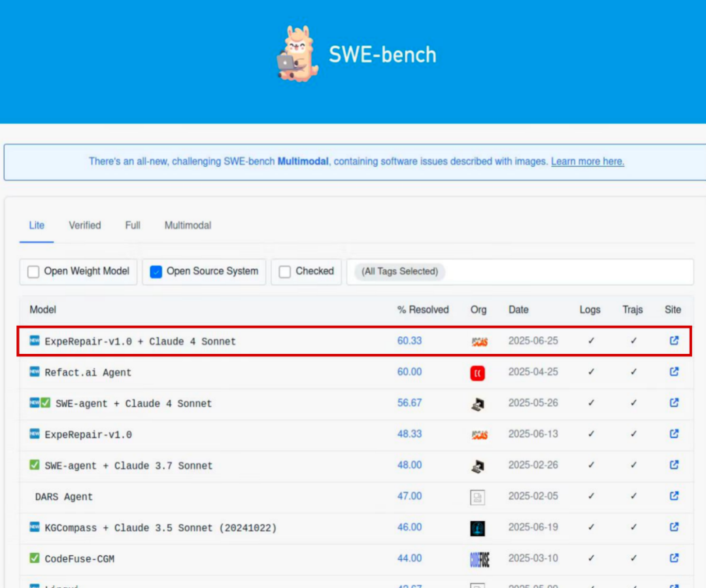Select the CodeFuse-CGM model name

[x=79, y=559]
